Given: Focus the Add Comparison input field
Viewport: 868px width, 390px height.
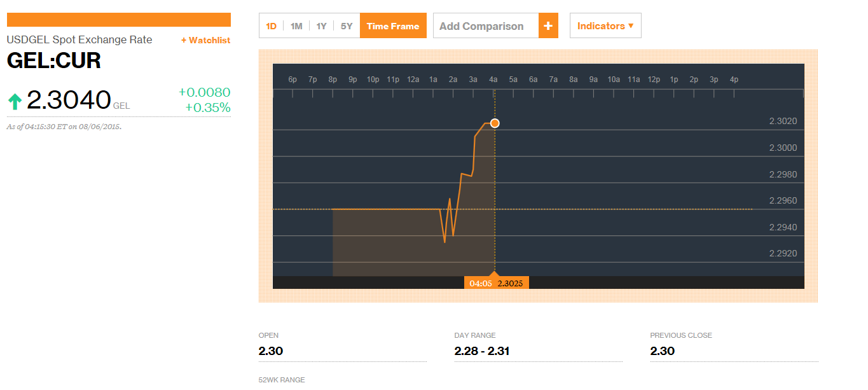Looking at the screenshot, I should click(486, 26).
